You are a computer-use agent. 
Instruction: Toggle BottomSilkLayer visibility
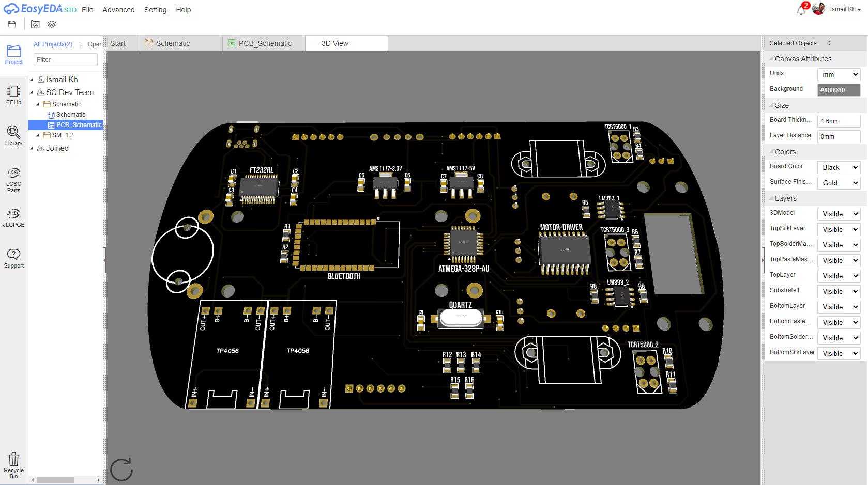coord(839,353)
